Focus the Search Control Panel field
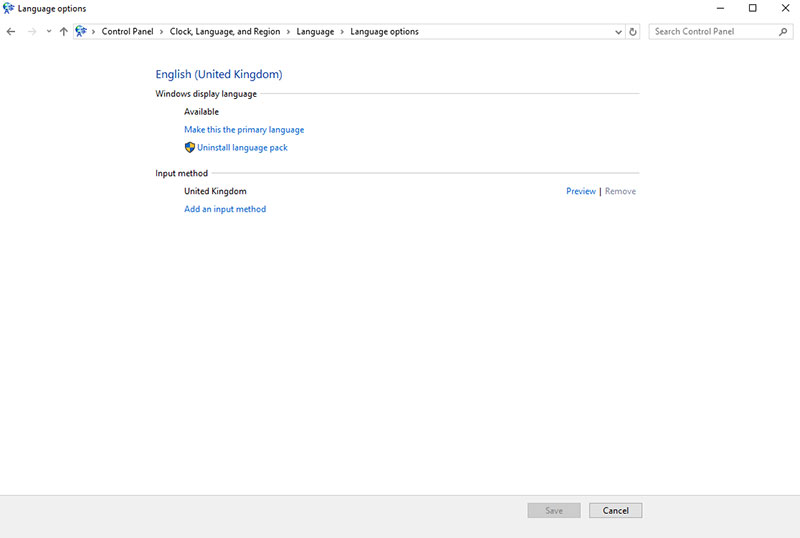800x538 pixels. tap(712, 32)
